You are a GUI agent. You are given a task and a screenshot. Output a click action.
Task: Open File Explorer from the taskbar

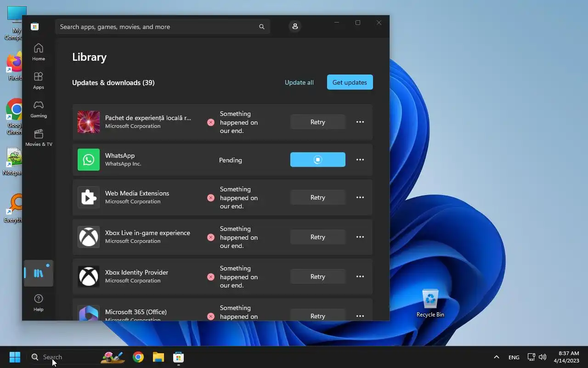158,357
